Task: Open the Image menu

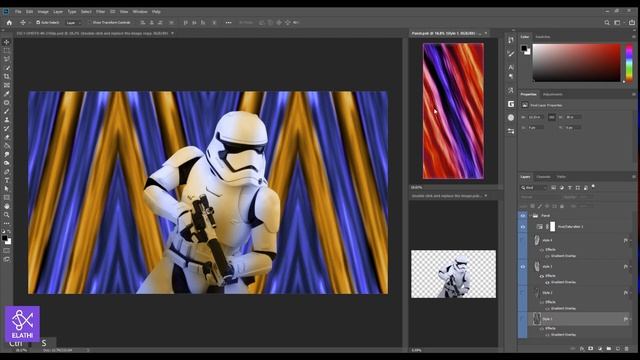Action: pos(43,12)
